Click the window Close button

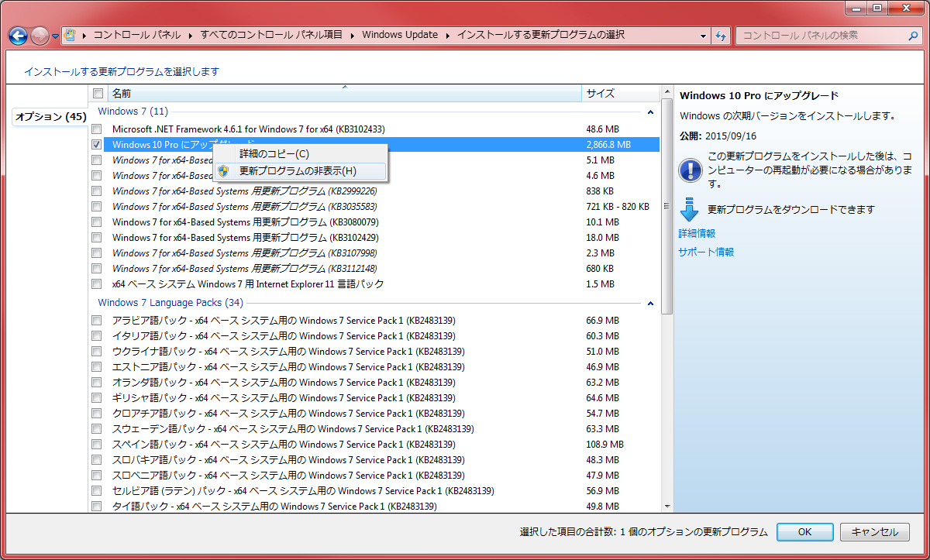point(905,7)
